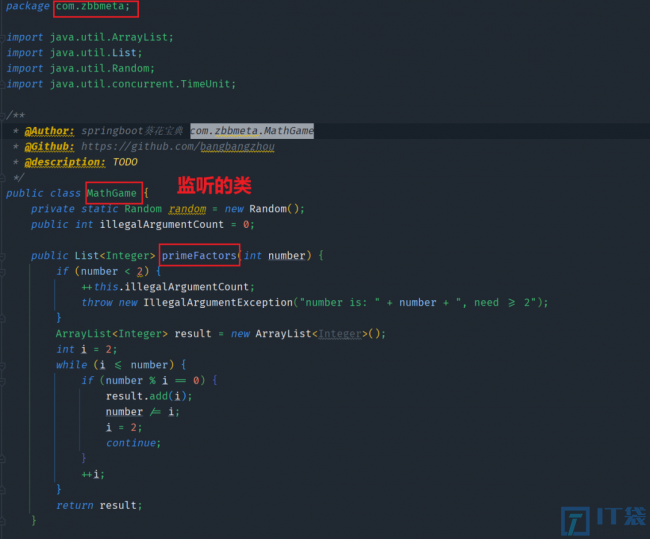Collapse the primeFactors method using its fold marker

coord(2,257)
